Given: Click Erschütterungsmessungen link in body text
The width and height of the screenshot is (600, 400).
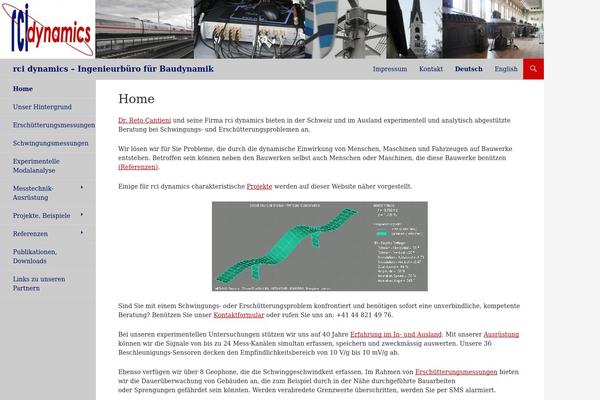Looking at the screenshot, I should coord(456,372).
